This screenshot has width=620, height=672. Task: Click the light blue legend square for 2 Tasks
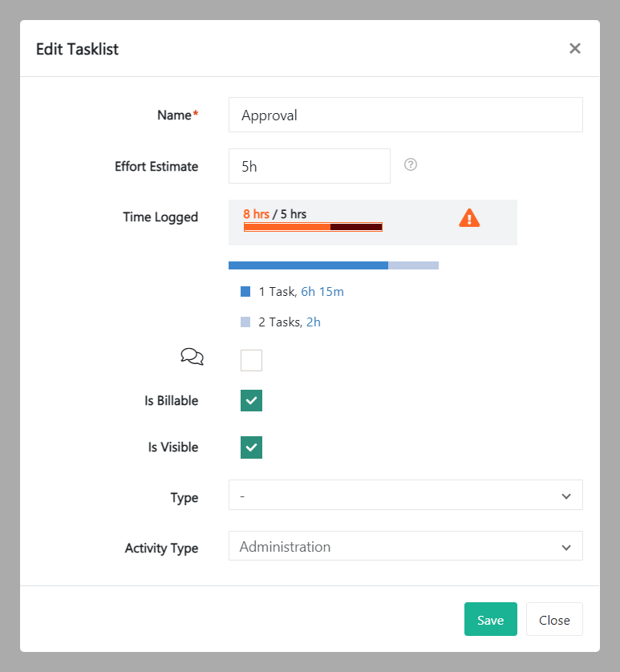245,322
